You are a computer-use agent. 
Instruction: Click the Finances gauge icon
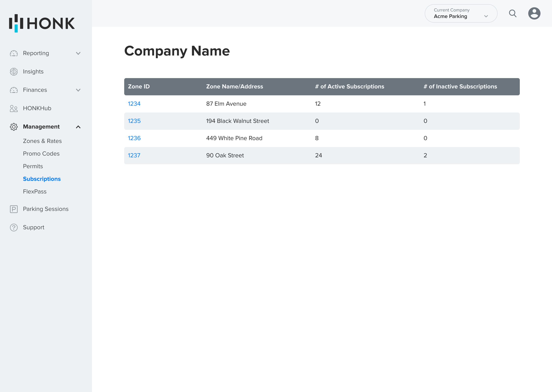pos(14,90)
